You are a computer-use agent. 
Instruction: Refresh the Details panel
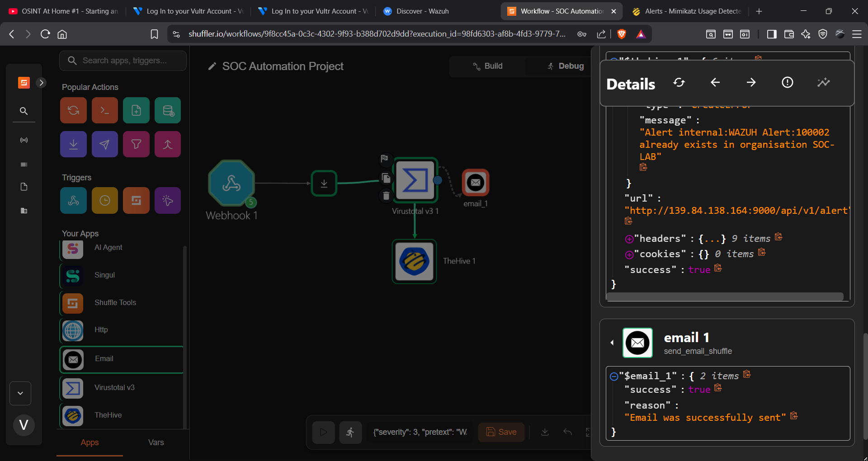pos(679,82)
